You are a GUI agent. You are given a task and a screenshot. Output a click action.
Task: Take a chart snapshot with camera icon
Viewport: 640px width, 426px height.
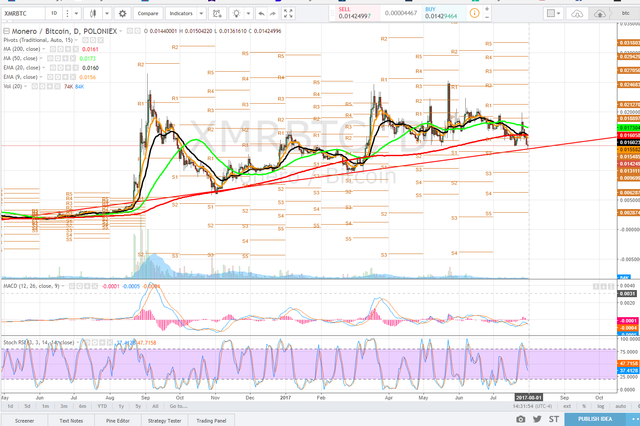[520, 419]
